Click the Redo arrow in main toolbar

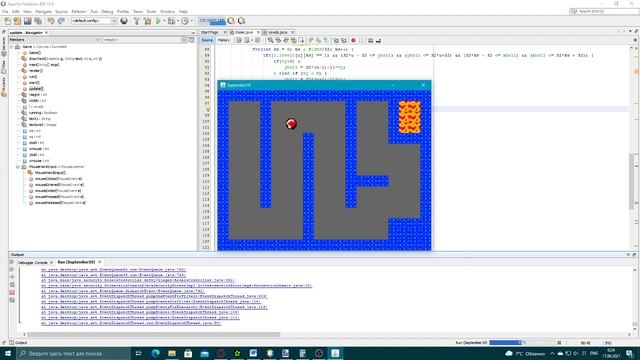click(61, 21)
